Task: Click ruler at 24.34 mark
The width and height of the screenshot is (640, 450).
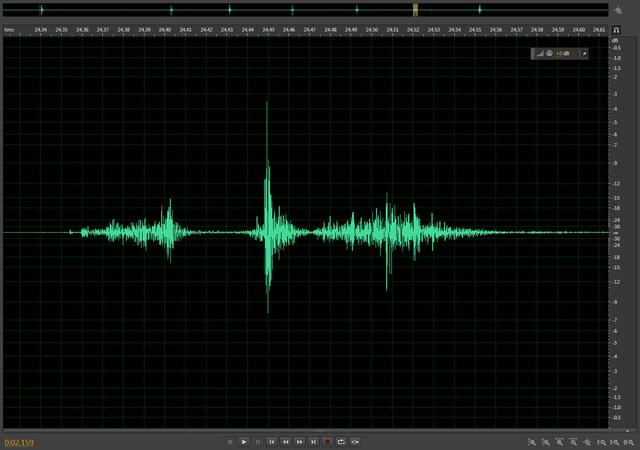Action: pos(41,30)
